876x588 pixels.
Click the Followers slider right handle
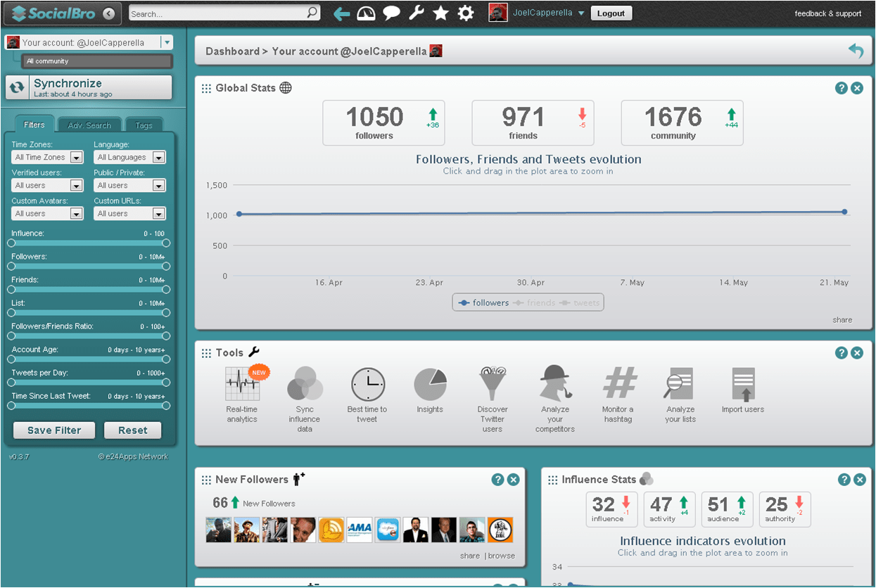[166, 266]
